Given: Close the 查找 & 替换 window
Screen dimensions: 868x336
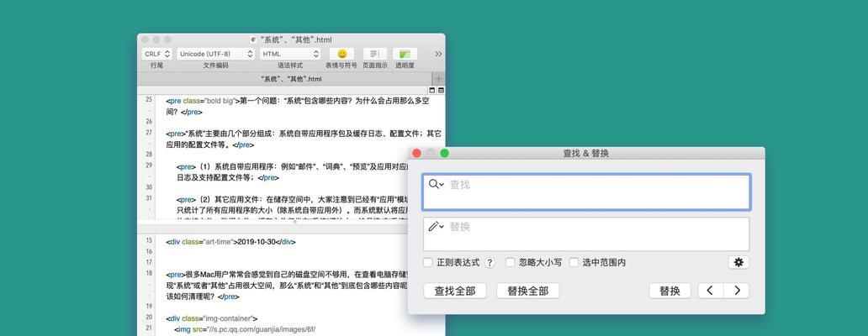Looking at the screenshot, I should [417, 153].
